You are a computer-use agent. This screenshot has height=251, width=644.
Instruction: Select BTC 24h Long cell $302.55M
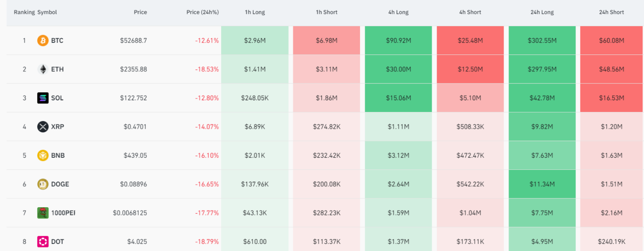tap(542, 40)
